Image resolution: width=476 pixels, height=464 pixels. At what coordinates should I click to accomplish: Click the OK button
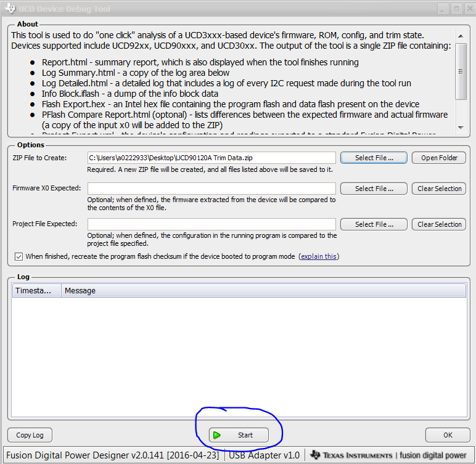448,435
